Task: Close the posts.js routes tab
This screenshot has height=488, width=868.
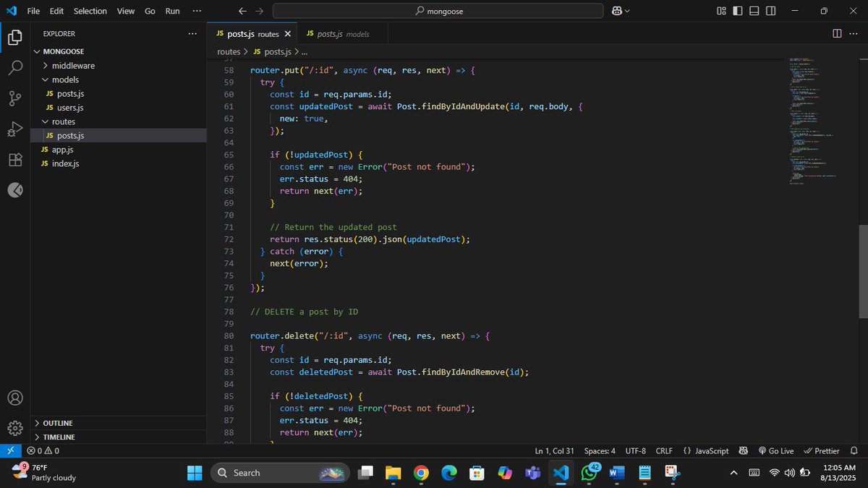Action: [288, 34]
